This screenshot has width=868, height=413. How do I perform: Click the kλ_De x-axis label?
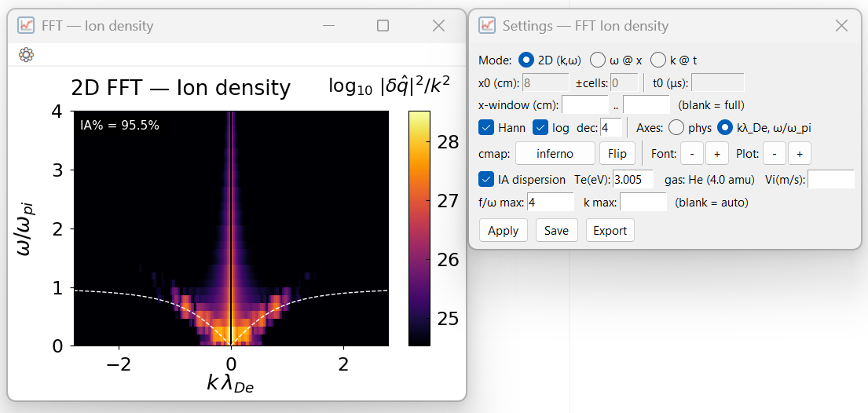229,384
